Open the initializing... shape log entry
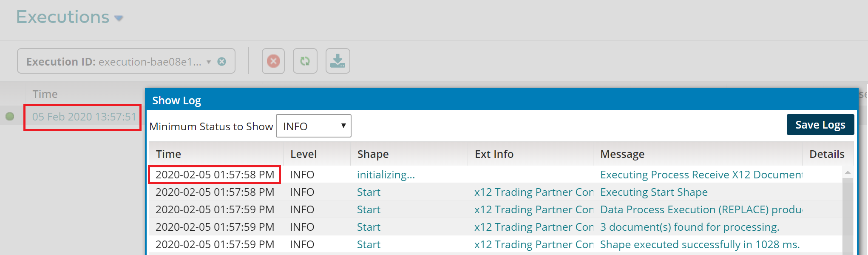 click(x=386, y=175)
